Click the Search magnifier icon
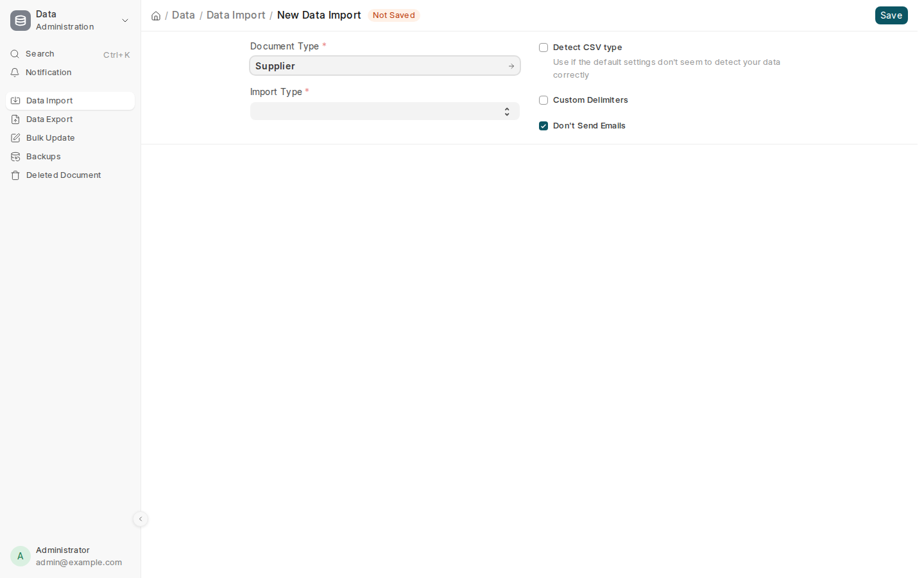Viewport: 924px width, 578px height. [x=15, y=54]
